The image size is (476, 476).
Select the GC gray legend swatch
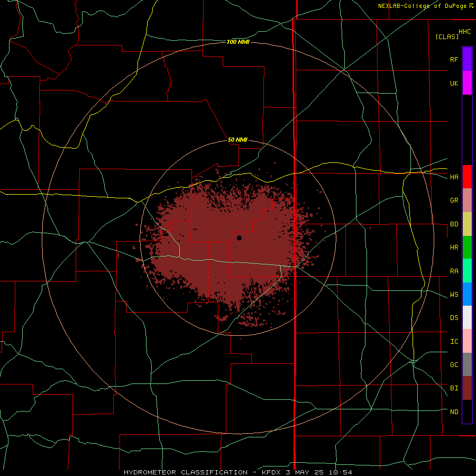467,364
